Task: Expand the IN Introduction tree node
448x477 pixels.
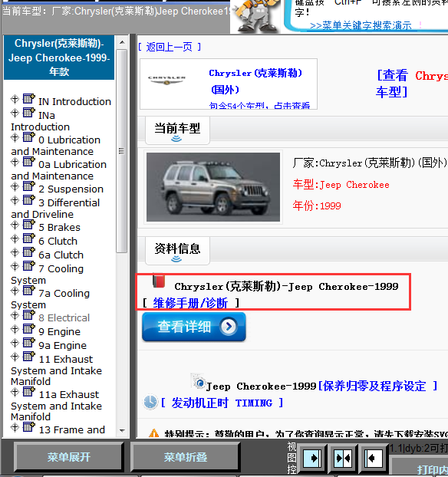Action: pos(15,99)
